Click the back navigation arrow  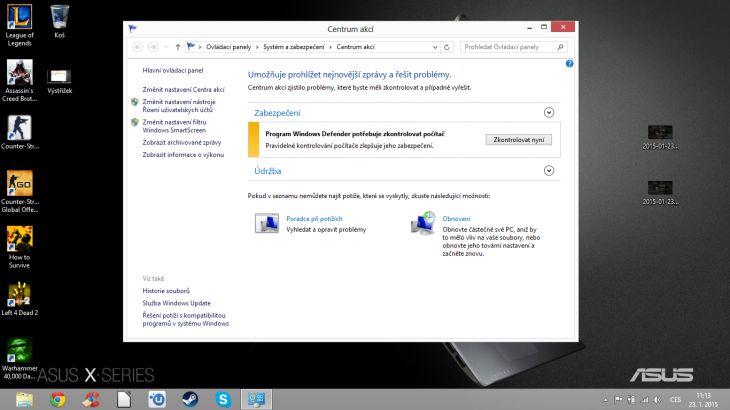click(137, 47)
